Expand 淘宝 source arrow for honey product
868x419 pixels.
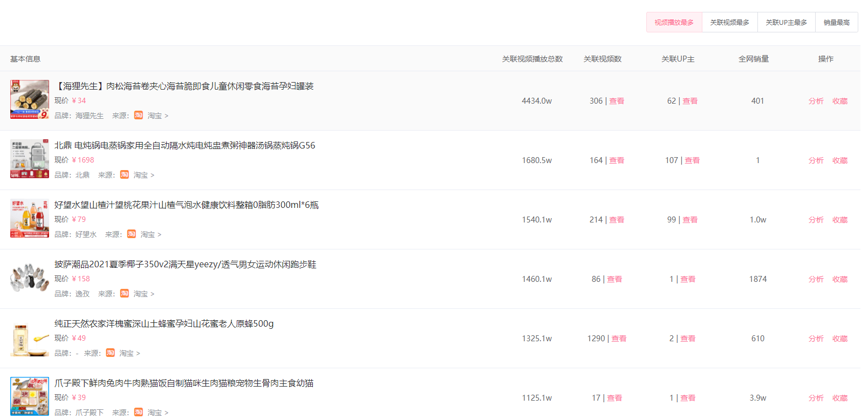click(139, 354)
